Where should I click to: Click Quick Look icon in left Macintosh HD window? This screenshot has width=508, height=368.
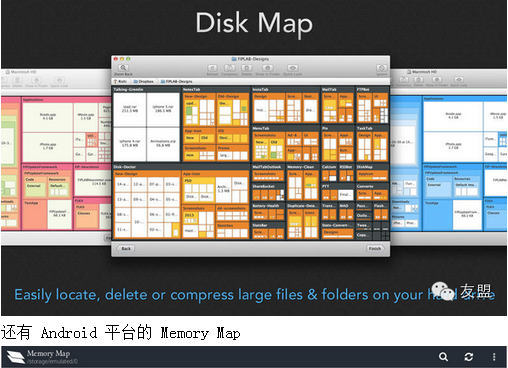click(x=59, y=80)
